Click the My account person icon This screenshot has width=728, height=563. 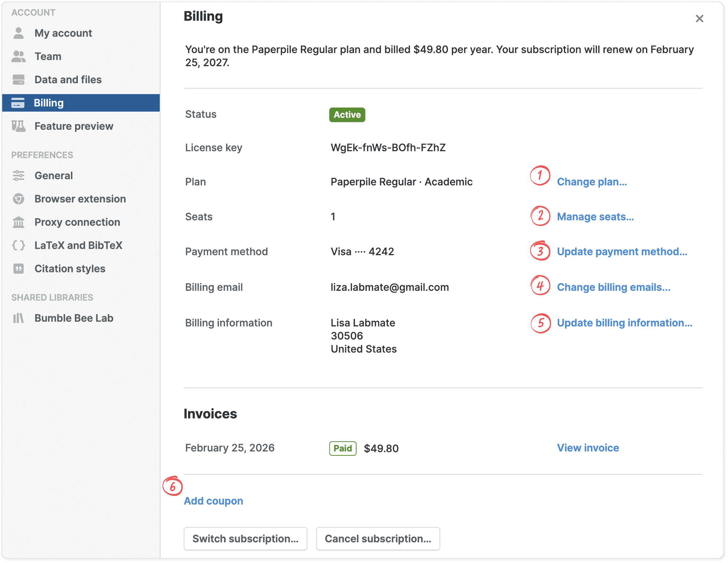pos(18,33)
